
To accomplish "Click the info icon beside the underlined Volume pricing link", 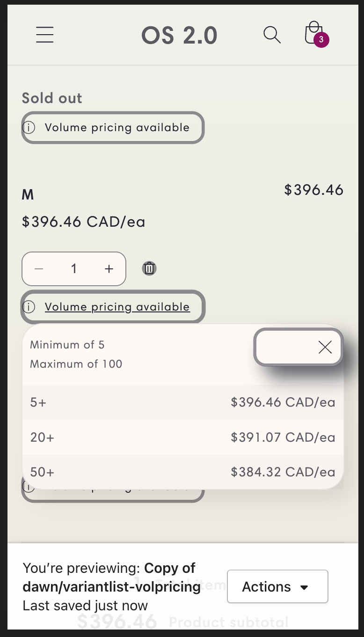I will [x=29, y=307].
